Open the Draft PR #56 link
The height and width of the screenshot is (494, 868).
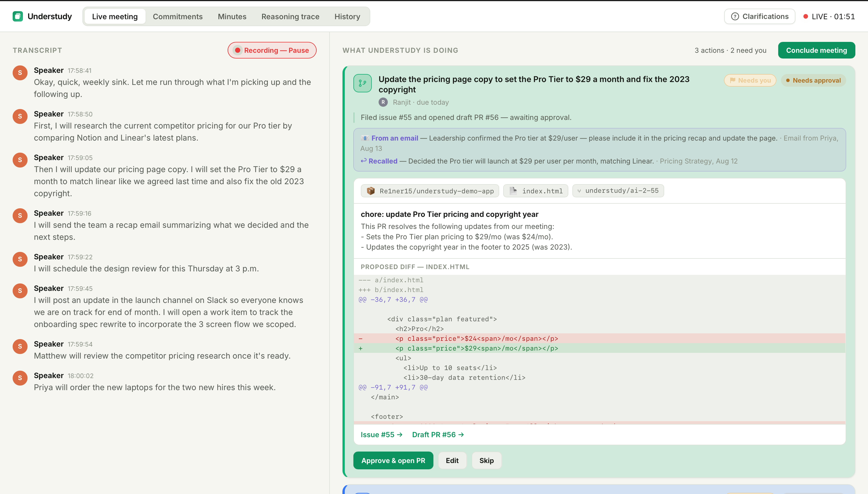coord(437,435)
